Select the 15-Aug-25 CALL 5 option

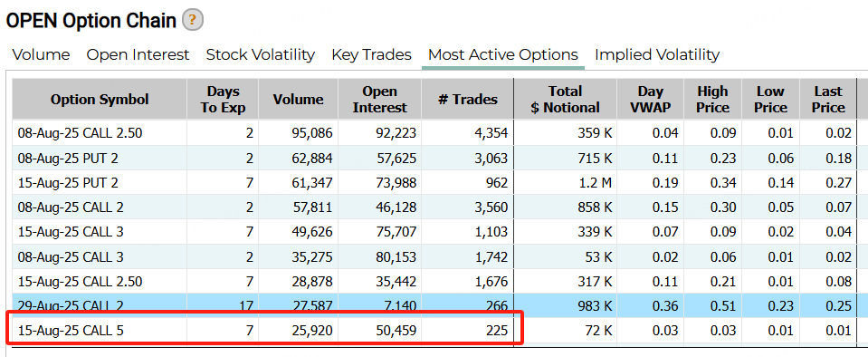tap(434, 331)
